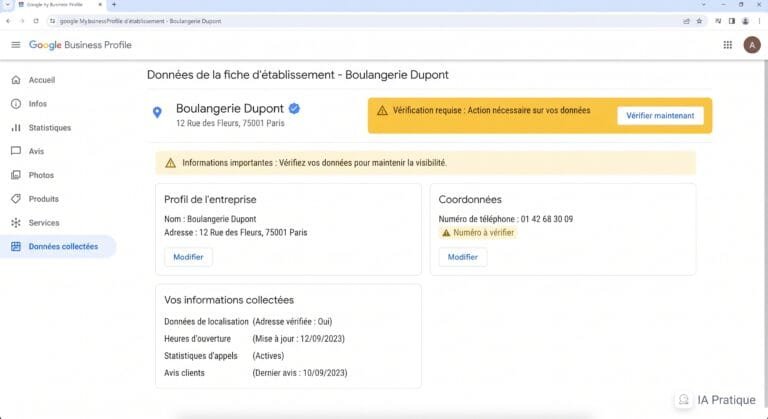Open browser three-dot menu
Image resolution: width=768 pixels, height=419 pixels.
[760, 21]
